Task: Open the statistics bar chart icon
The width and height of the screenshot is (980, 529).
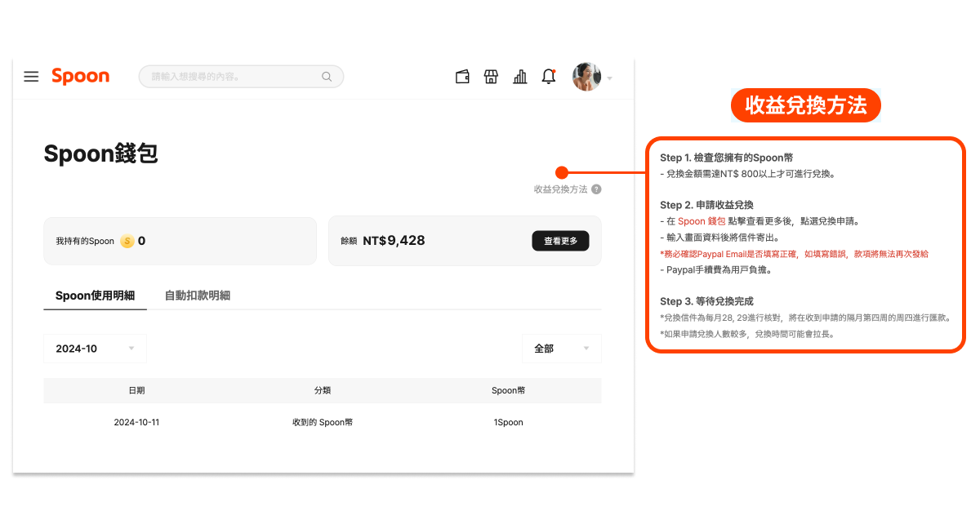Action: coord(519,77)
